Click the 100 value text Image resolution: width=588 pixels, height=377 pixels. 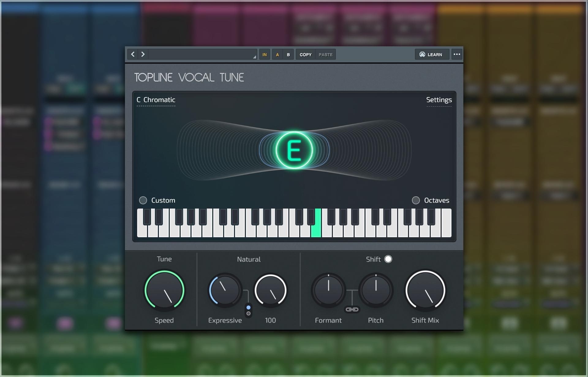click(270, 320)
